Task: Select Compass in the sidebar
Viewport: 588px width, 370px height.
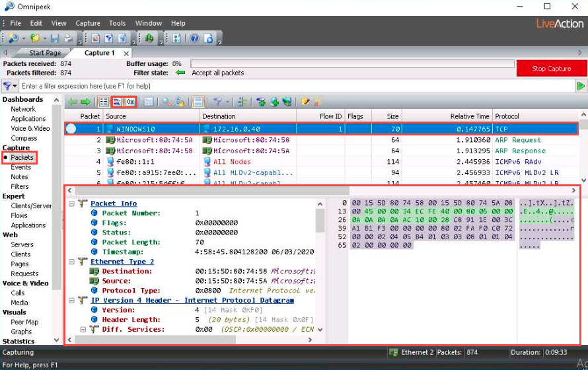Action: pyautogui.click(x=24, y=138)
